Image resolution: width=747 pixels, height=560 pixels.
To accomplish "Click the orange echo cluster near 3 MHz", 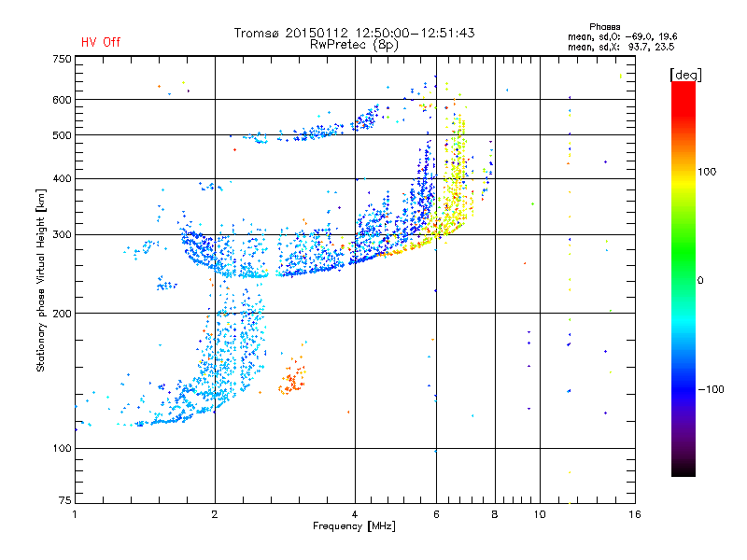I will pos(292,376).
